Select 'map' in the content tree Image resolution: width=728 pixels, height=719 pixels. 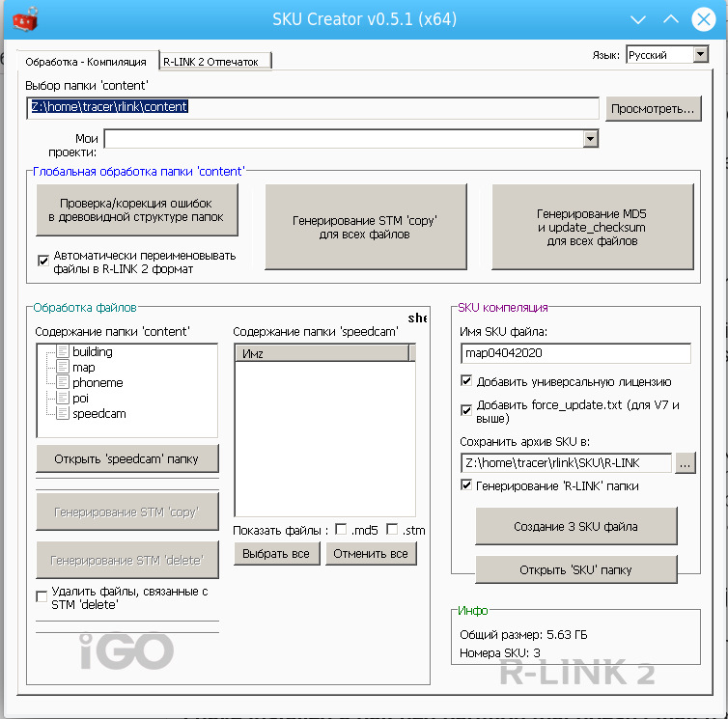pyautogui.click(x=84, y=367)
